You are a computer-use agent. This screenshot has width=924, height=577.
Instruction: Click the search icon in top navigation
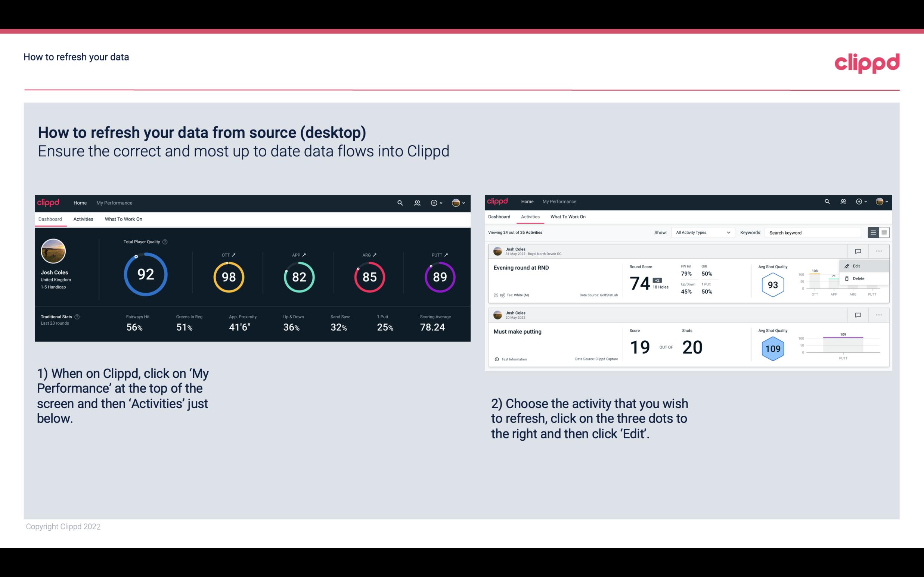coord(399,202)
